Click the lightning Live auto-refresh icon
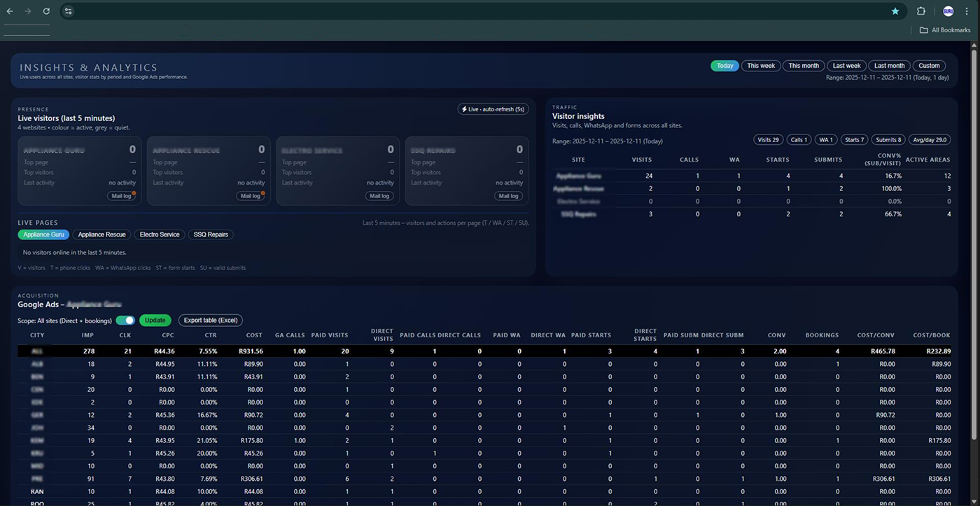Screen dimensions: 980x506 point(464,109)
